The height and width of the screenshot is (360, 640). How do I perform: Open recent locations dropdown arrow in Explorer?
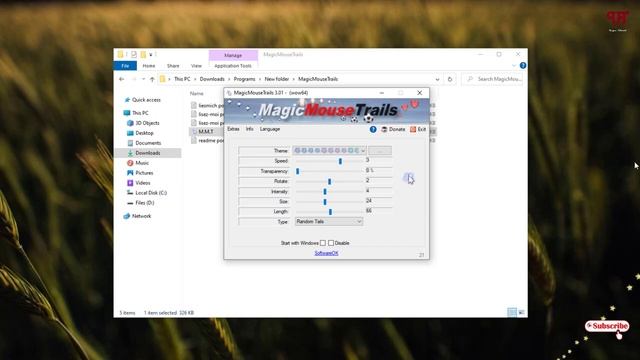(x=143, y=79)
